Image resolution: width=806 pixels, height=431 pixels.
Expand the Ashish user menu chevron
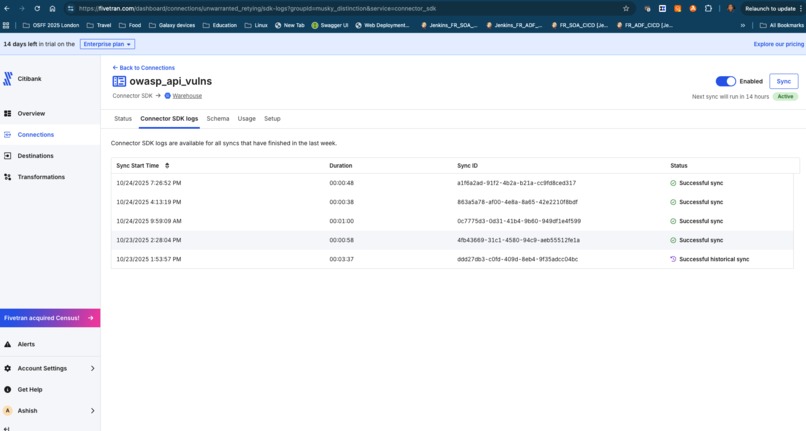pos(93,410)
